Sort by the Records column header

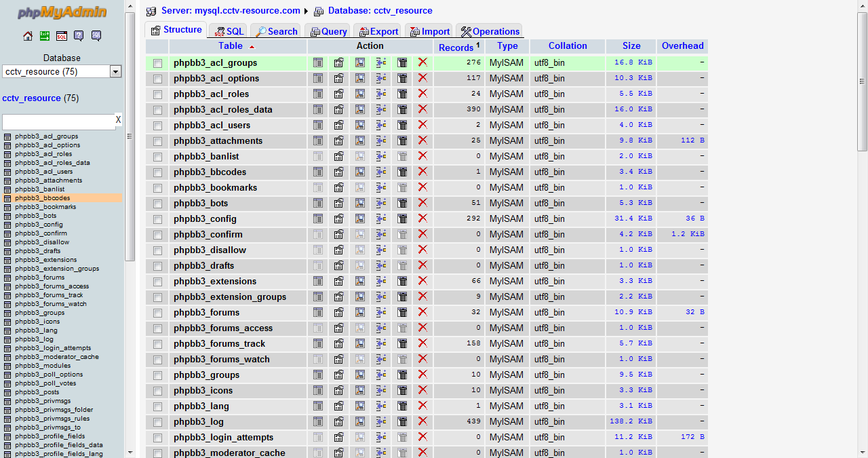coord(456,47)
